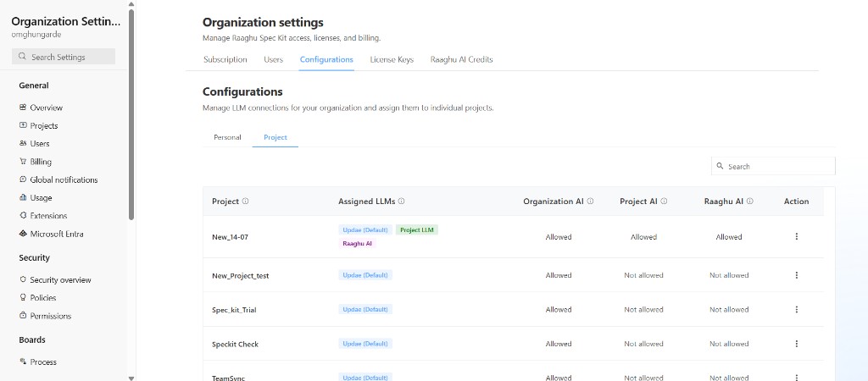
Task: Open Permissions settings
Action: point(51,316)
